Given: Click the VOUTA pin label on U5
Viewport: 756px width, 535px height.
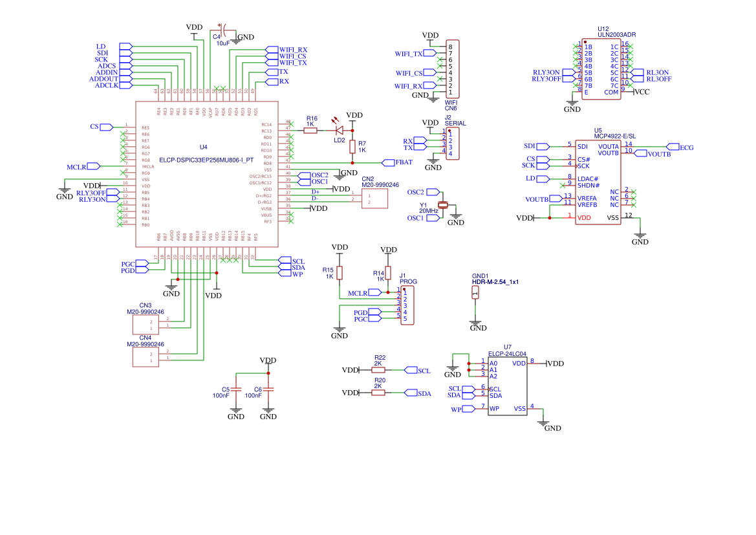Looking at the screenshot, I should pos(609,147).
